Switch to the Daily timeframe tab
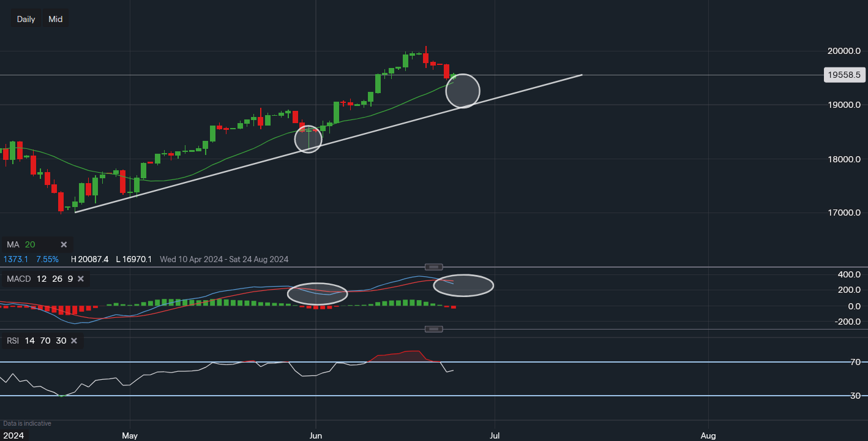Viewport: 868px width, 441px height. click(x=25, y=18)
